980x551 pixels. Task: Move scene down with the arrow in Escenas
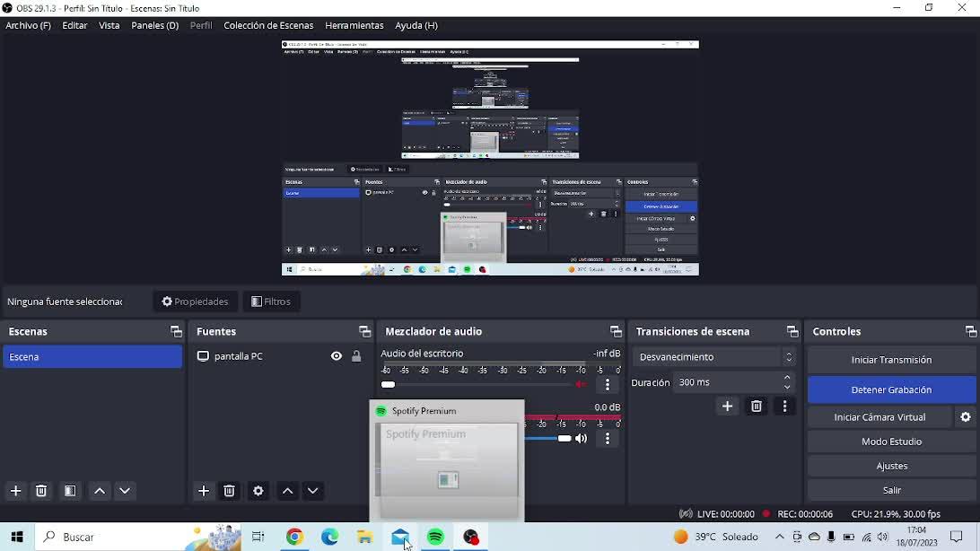(125, 491)
